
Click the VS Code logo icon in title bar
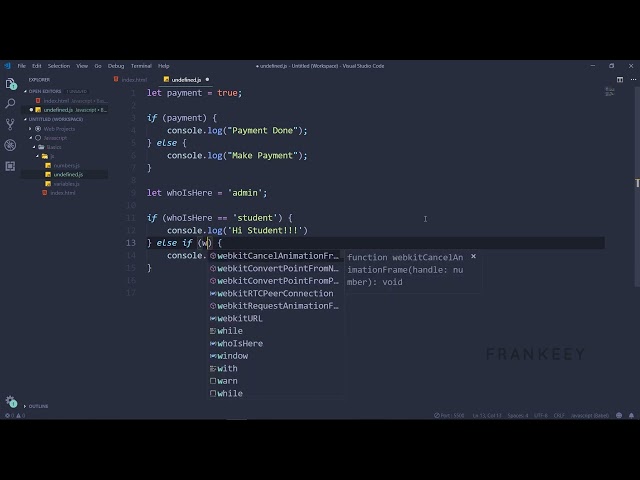coord(7,66)
